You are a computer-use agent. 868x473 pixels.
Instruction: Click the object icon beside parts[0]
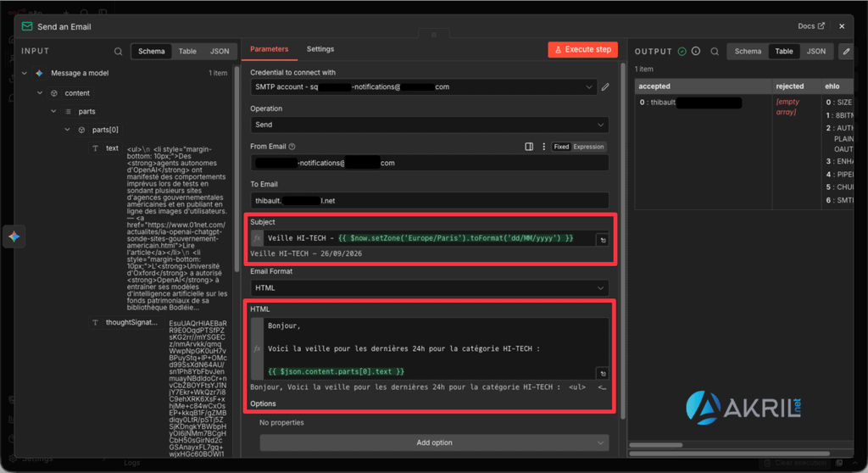[x=81, y=130]
